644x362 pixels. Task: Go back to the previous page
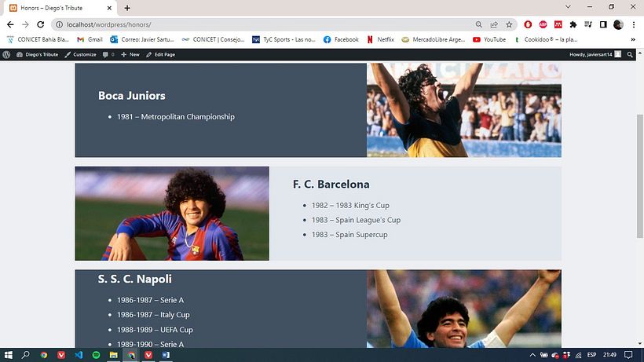click(10, 24)
